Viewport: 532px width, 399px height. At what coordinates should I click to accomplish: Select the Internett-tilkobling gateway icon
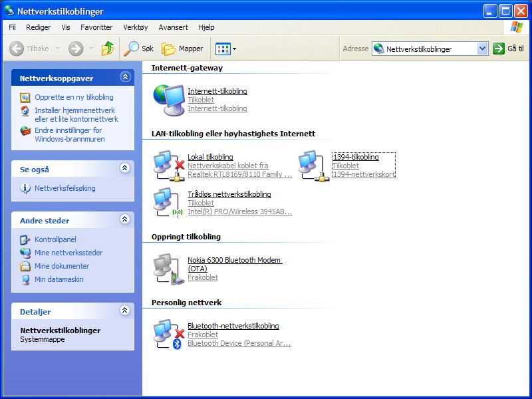pos(169,100)
